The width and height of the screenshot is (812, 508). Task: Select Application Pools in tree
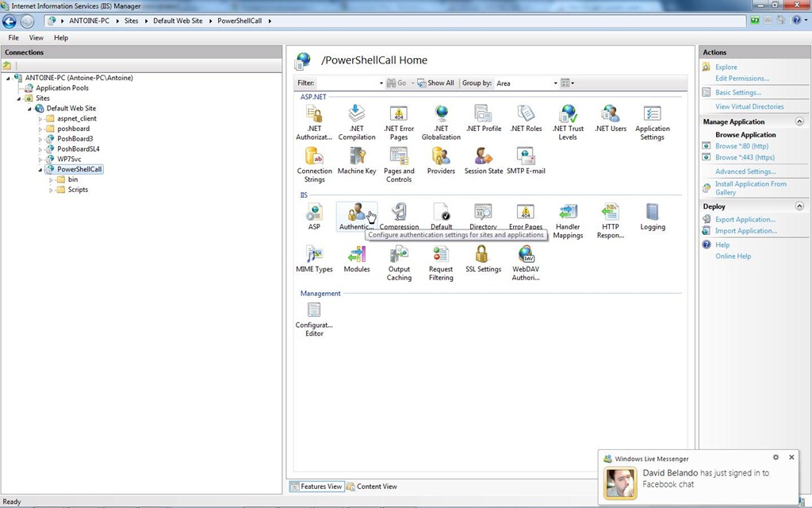(62, 88)
